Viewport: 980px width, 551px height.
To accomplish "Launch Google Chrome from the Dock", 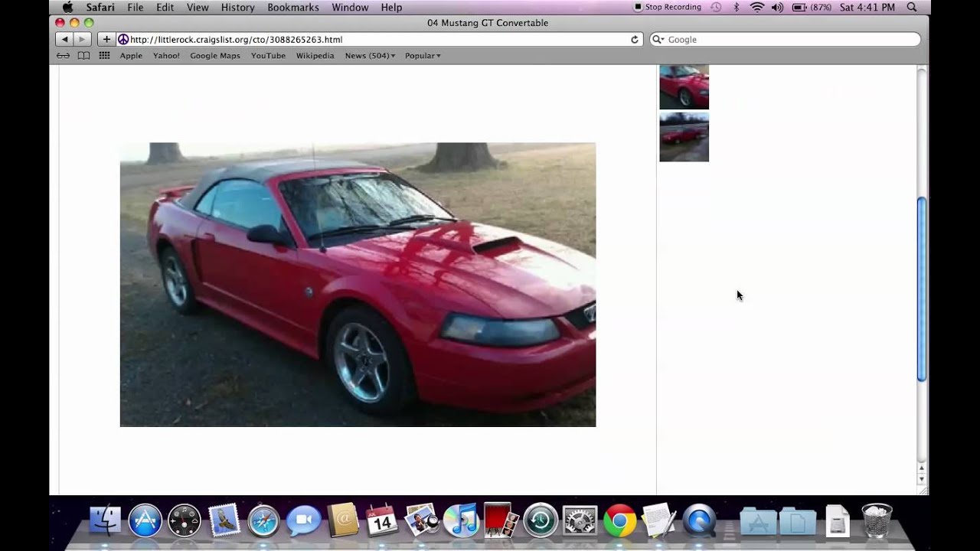I will (619, 521).
